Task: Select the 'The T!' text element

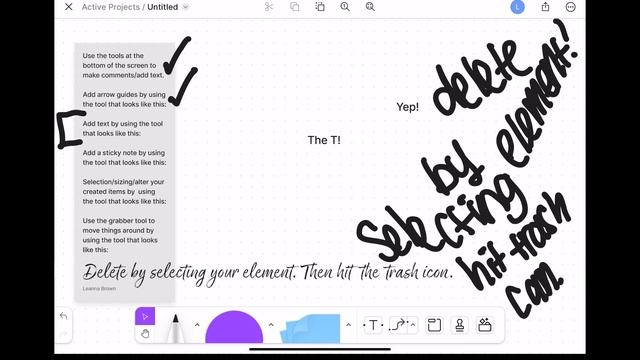Action: [x=324, y=140]
